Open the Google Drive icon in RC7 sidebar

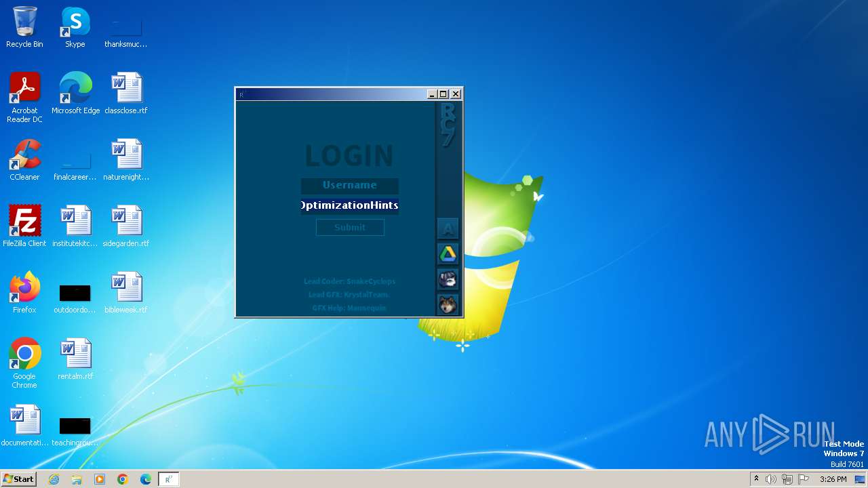448,253
